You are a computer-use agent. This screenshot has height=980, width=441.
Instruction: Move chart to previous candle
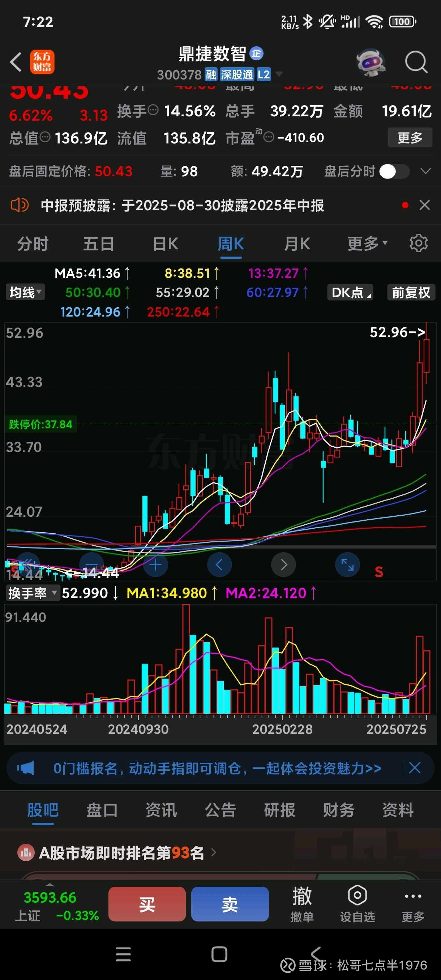coord(219,565)
